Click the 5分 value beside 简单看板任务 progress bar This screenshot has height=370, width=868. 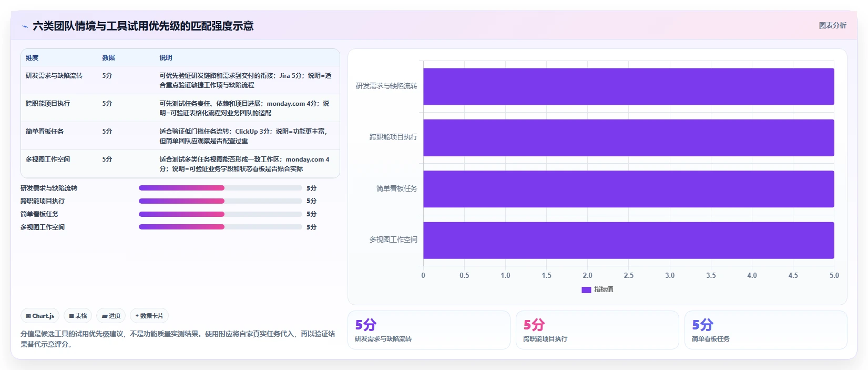[x=311, y=214]
